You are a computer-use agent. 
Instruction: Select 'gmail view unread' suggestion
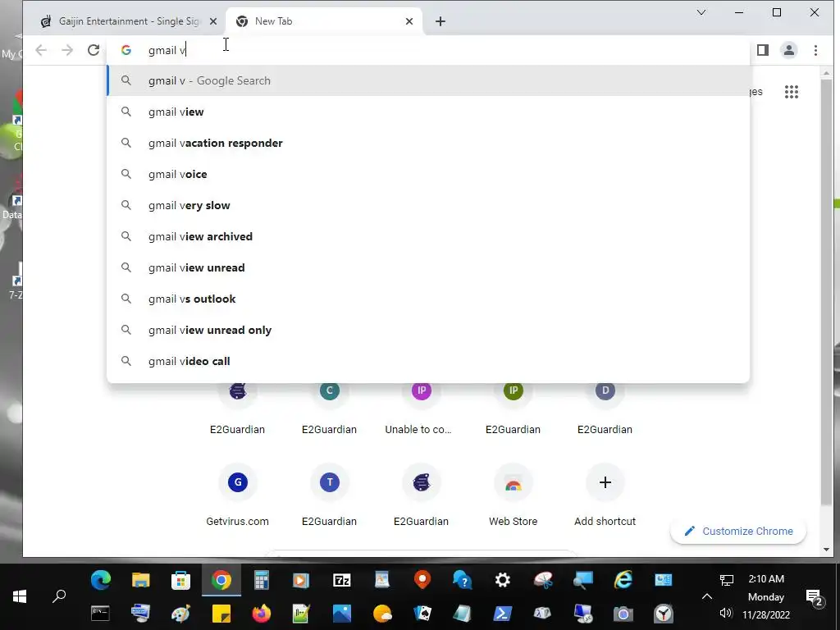tap(428, 267)
